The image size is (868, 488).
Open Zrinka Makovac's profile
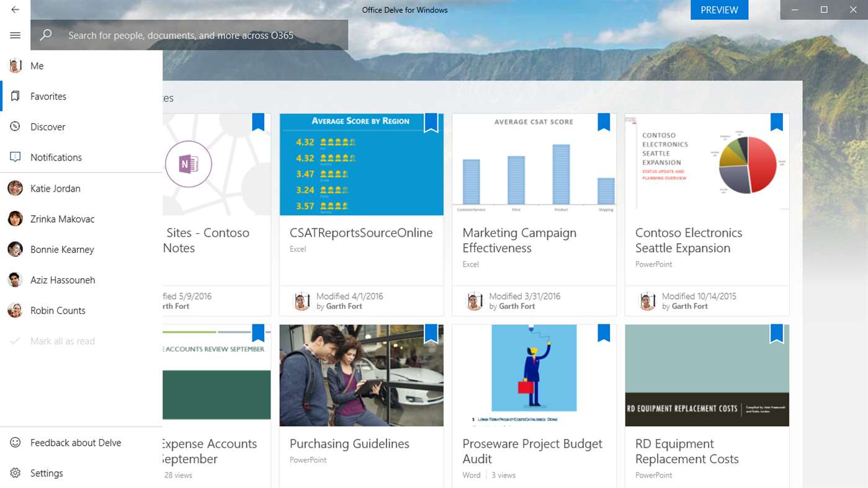(x=81, y=219)
